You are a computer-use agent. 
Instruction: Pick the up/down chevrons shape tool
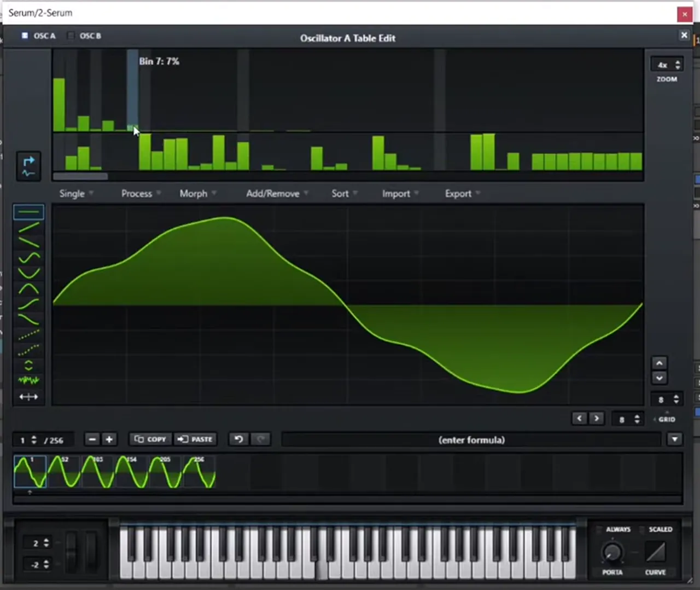point(28,365)
